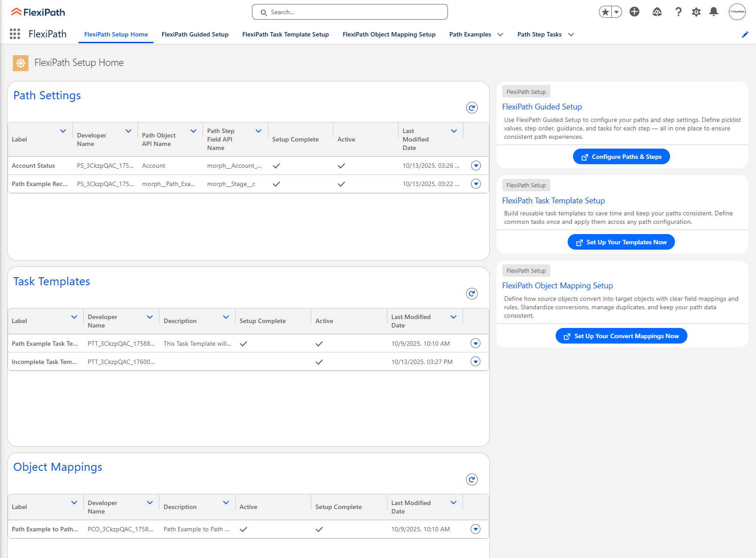Open the FlexiPath Object Mapping Setup link
This screenshot has width=756, height=558.
(x=557, y=286)
